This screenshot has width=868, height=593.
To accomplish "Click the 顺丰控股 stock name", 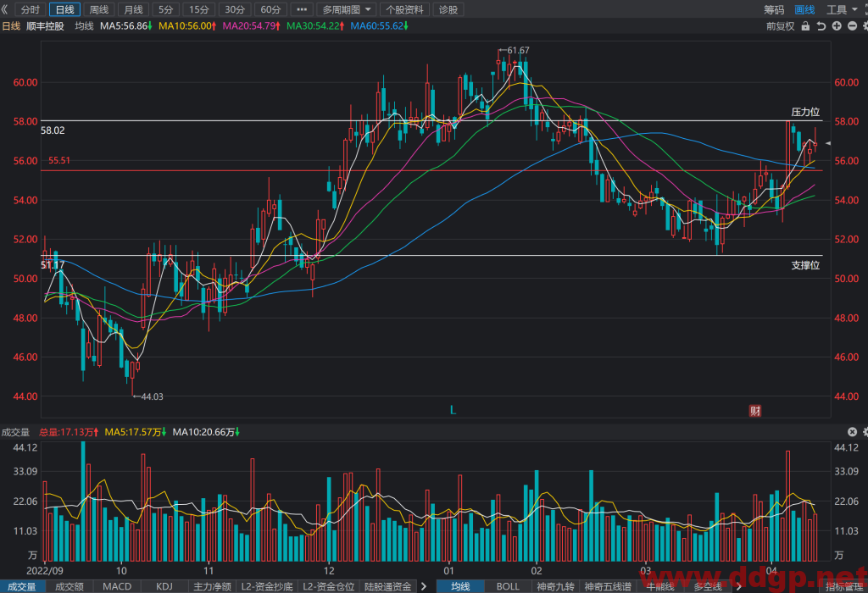I will (46, 26).
